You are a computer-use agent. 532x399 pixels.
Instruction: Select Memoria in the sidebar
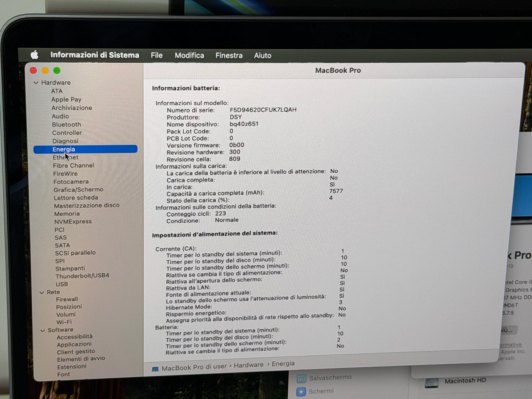(x=67, y=214)
